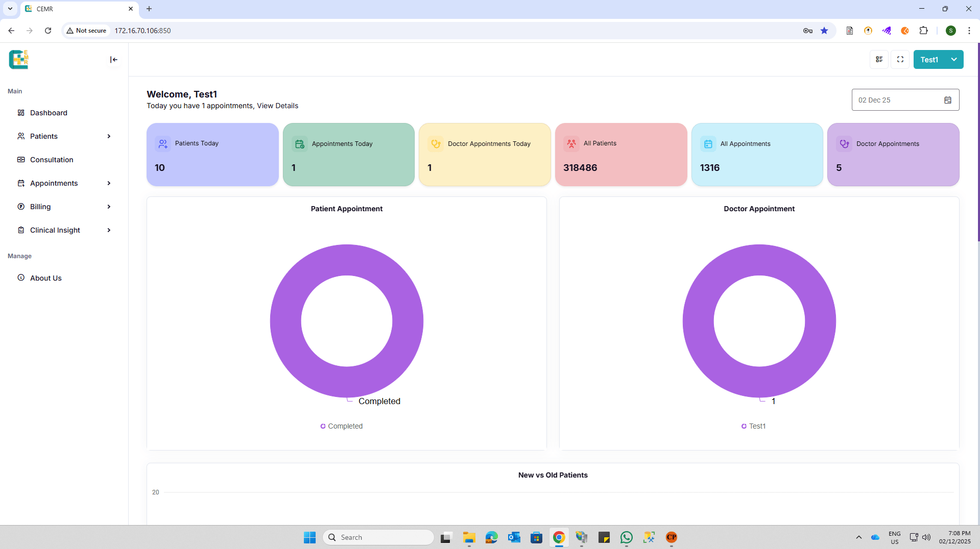Click the CEMR logo in sidebar
The width and height of the screenshot is (980, 549).
tap(18, 60)
